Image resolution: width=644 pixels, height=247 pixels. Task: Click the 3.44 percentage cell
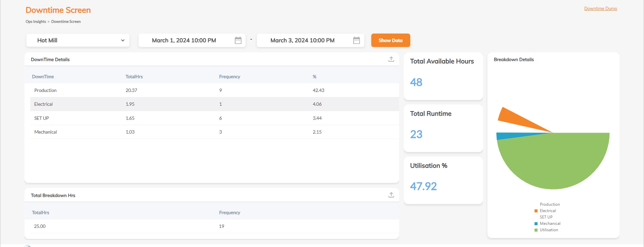317,118
